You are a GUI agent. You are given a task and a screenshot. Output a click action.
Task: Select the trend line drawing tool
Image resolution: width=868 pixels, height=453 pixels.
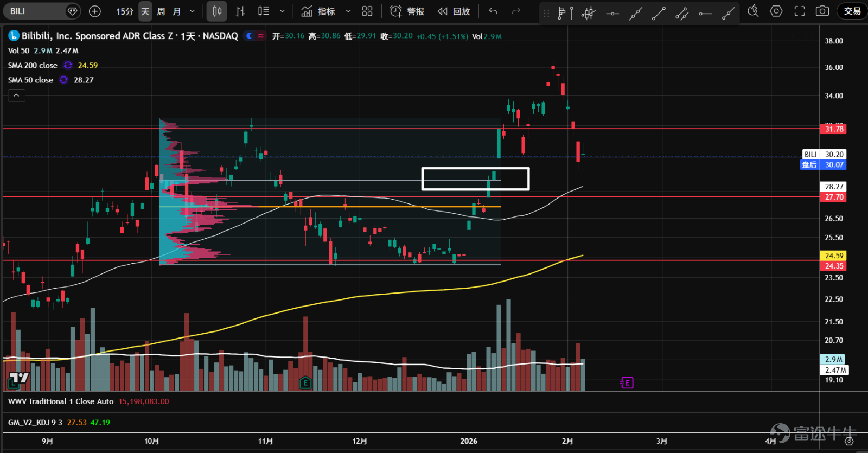click(659, 13)
